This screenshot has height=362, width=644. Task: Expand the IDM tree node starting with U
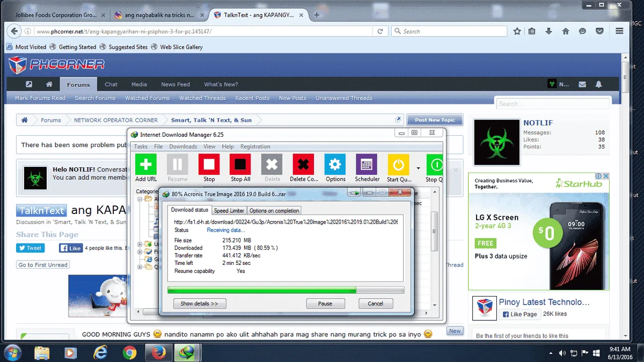[x=141, y=245]
